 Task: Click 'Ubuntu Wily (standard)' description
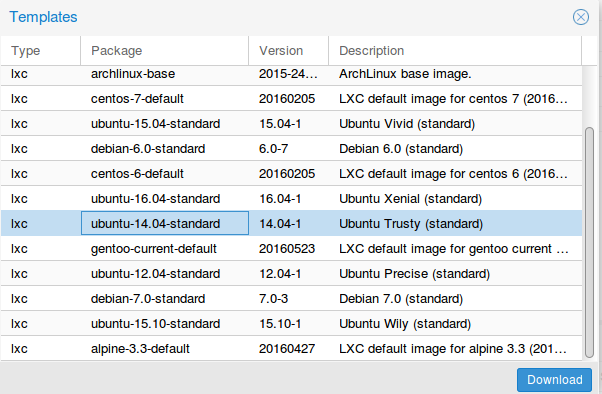click(x=405, y=323)
